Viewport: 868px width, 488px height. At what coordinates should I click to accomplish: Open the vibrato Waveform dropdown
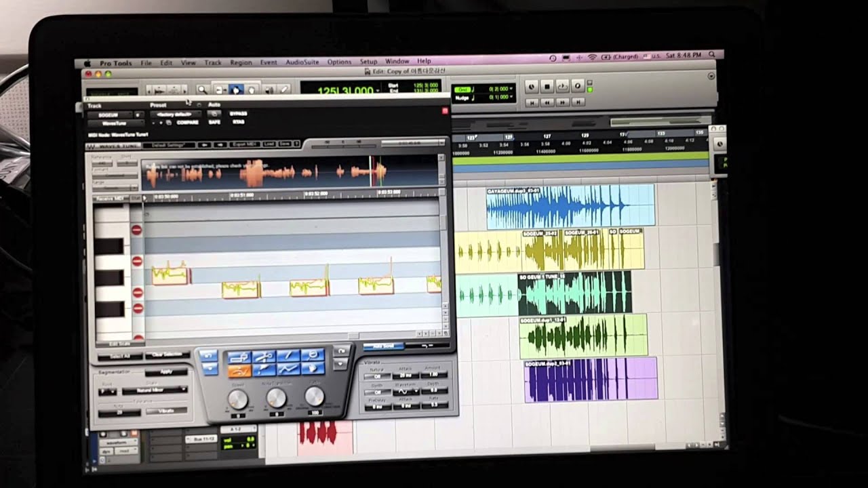click(x=406, y=391)
